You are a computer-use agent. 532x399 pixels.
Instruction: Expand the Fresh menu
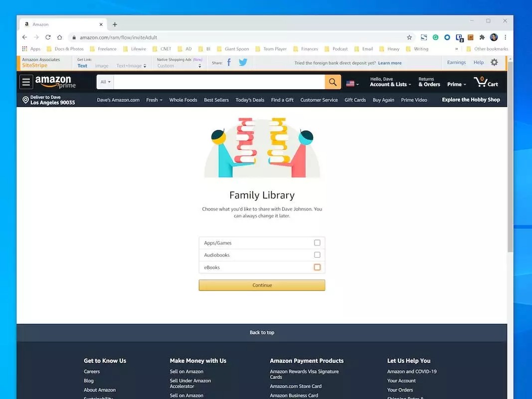pyautogui.click(x=154, y=100)
